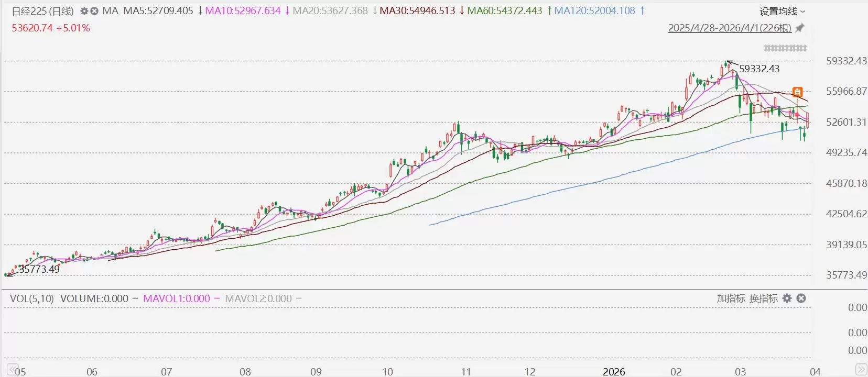The height and width of the screenshot is (377, 868).
Task: Click the pin icon next to date range
Action: point(799,28)
